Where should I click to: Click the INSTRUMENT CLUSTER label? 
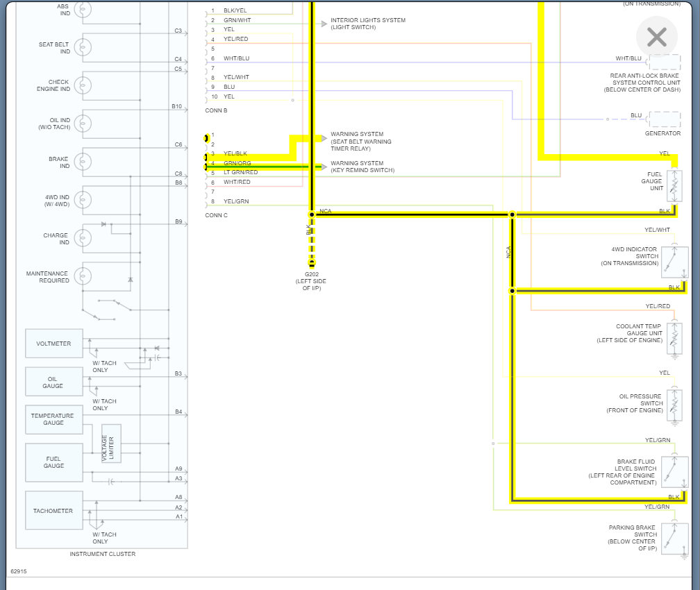point(103,554)
